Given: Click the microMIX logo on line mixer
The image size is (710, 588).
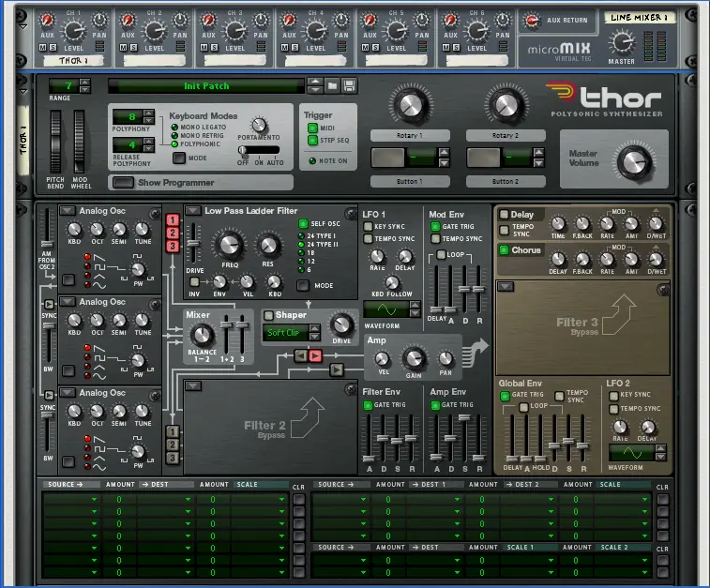Looking at the screenshot, I should click(x=560, y=51).
